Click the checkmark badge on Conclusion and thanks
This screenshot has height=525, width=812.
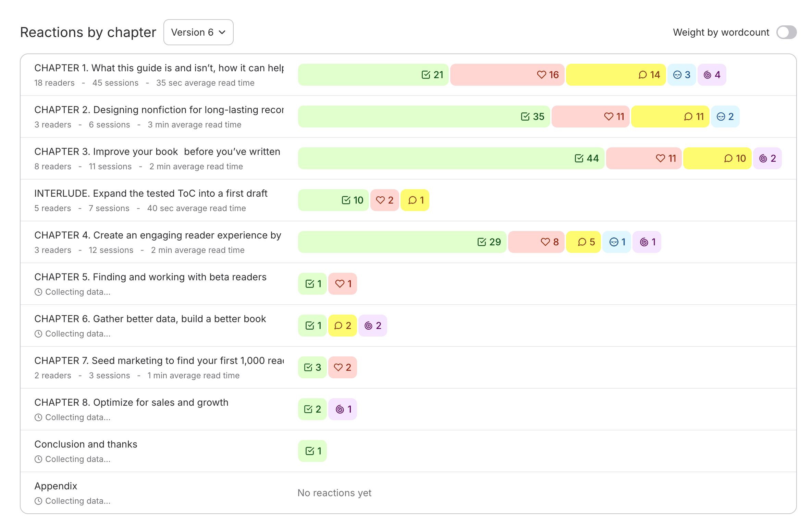(312, 451)
